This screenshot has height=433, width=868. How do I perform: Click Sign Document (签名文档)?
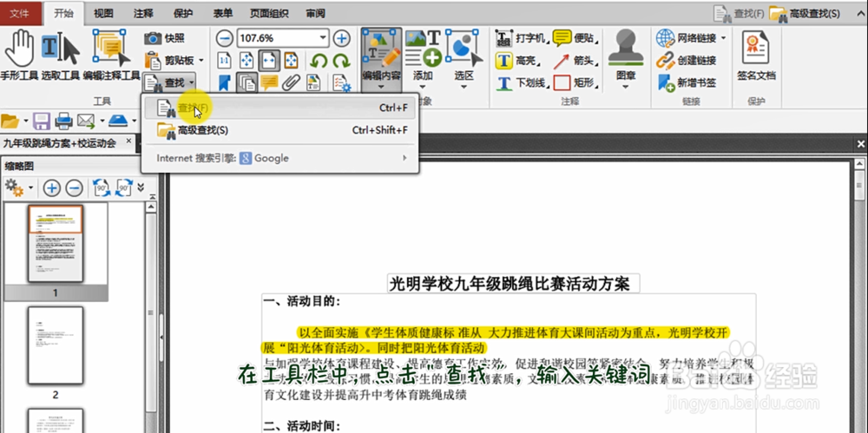[756, 56]
